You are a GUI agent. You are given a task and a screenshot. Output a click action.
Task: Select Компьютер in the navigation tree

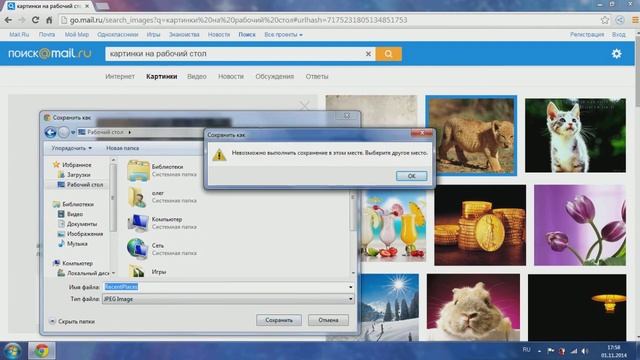[x=73, y=263]
